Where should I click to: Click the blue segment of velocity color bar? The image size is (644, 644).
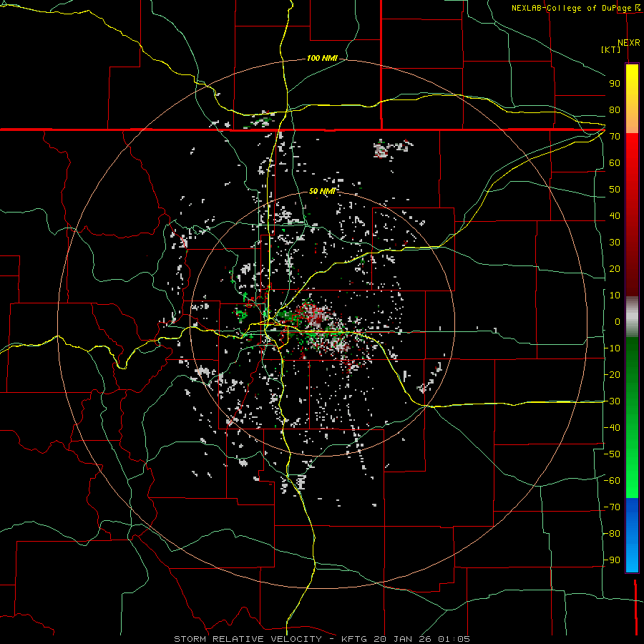632,535
